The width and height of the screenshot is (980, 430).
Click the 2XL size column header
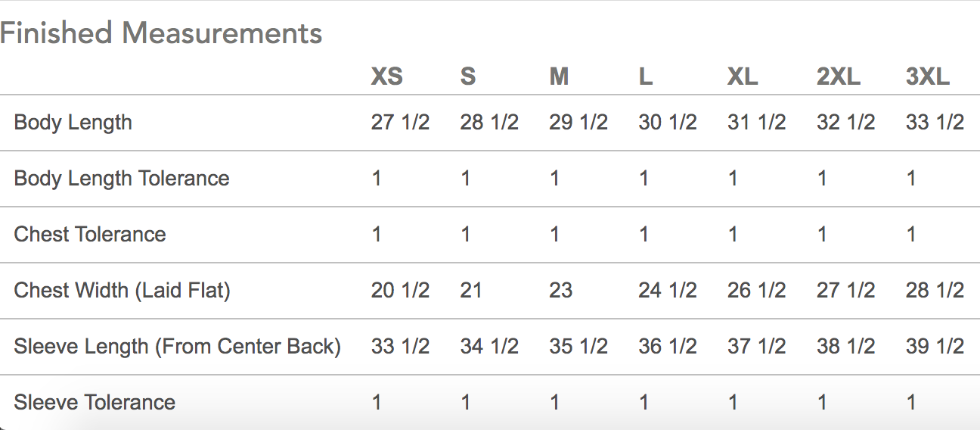tap(839, 76)
